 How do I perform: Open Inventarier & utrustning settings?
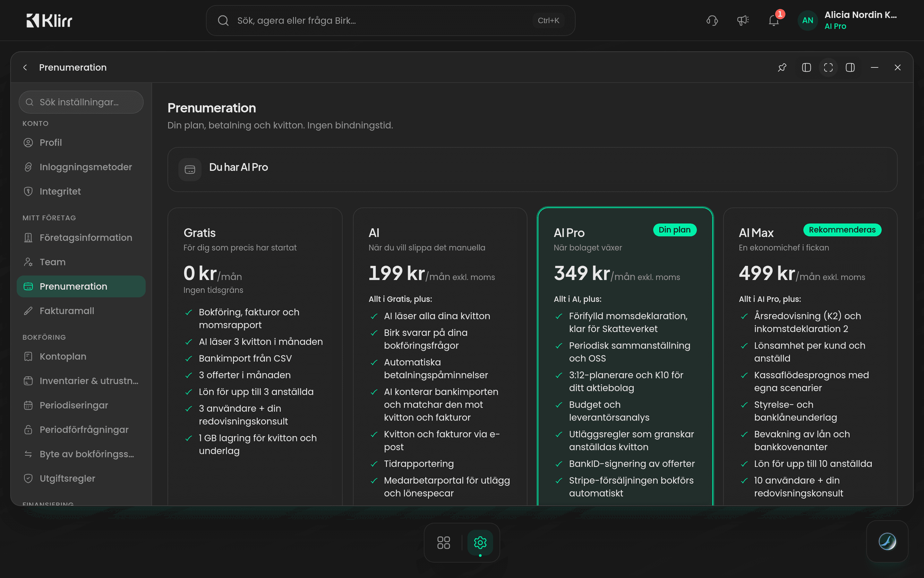point(81,381)
